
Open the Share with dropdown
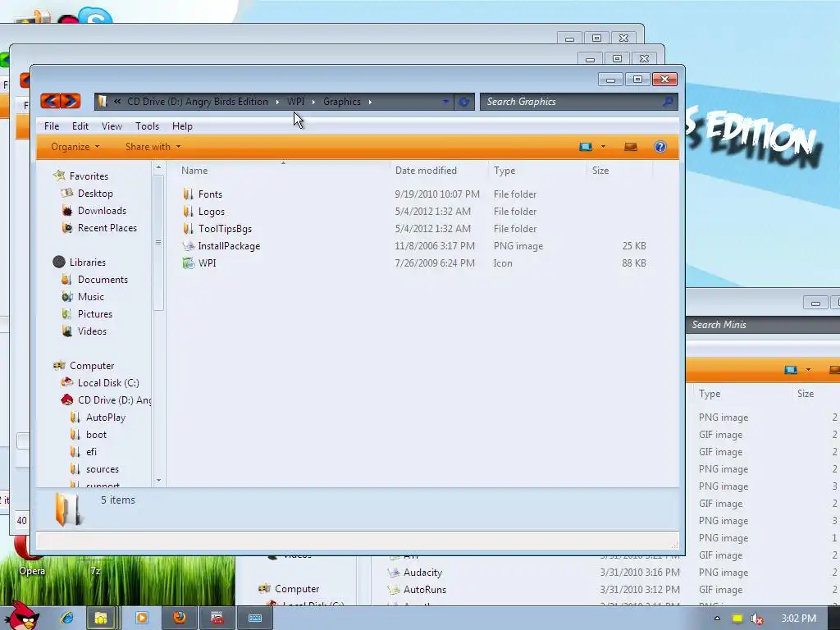tap(153, 146)
